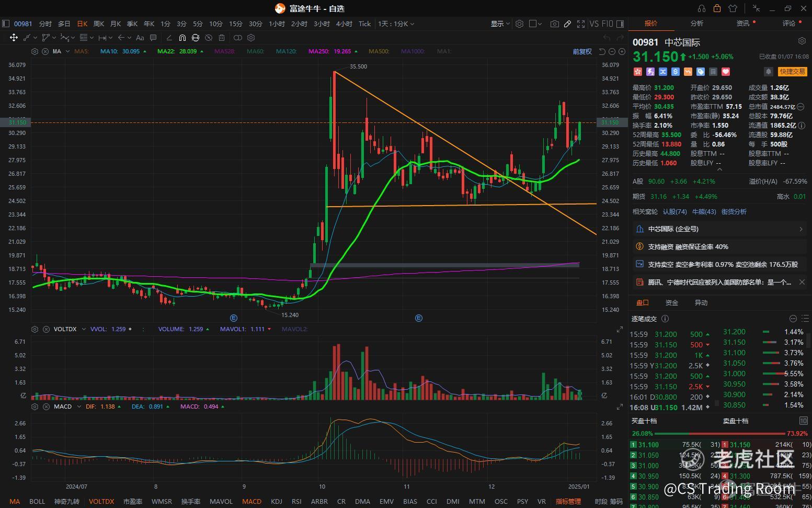Open more options for tick trades
Viewport: 812px width, 508px height.
coord(793,319)
